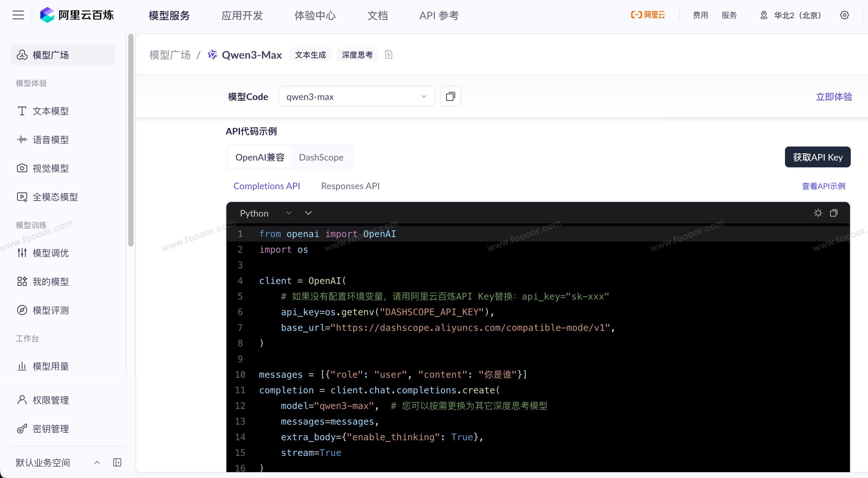The image size is (868, 478).
Task: Open 密钥管理 key management
Action: click(x=50, y=429)
